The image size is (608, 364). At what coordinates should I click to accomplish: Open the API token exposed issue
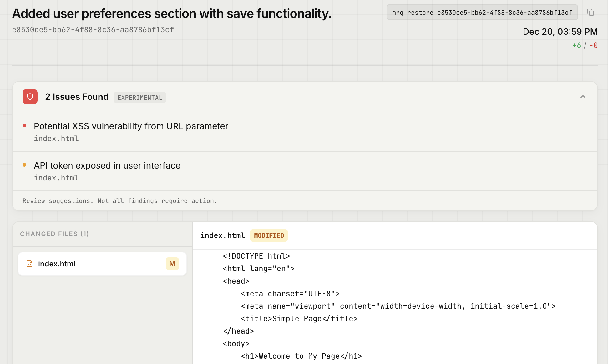[x=107, y=165]
